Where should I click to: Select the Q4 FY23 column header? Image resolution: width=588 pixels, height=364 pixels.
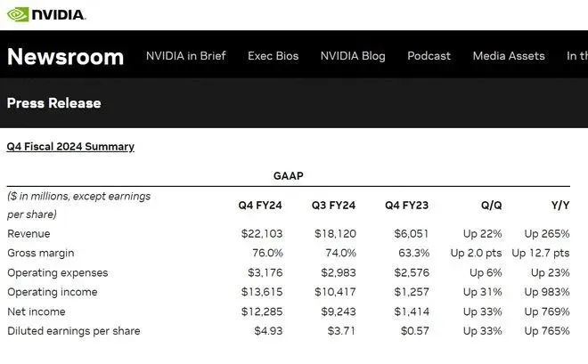[x=407, y=206]
